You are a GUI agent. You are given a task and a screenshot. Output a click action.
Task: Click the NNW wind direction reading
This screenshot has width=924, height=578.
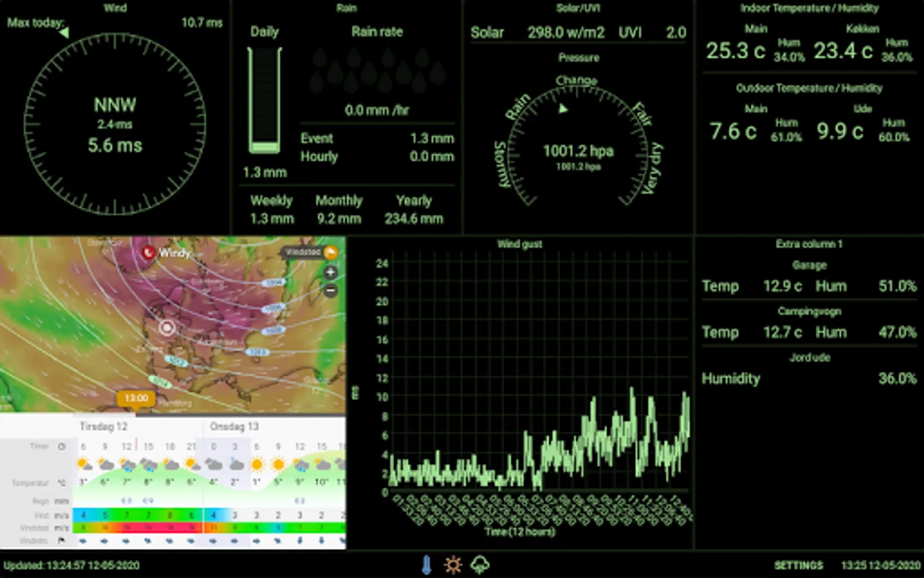pyautogui.click(x=115, y=105)
